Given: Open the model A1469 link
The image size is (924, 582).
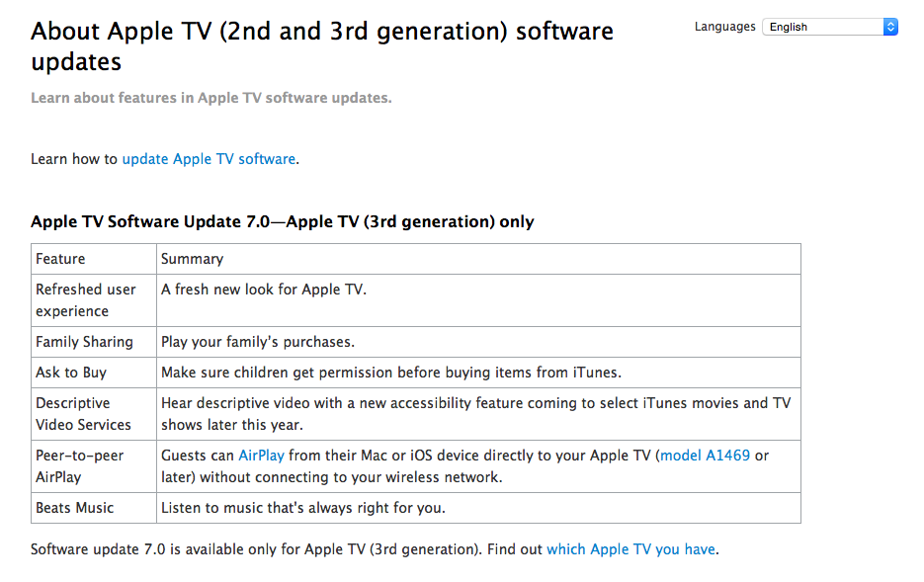Looking at the screenshot, I should point(705,456).
